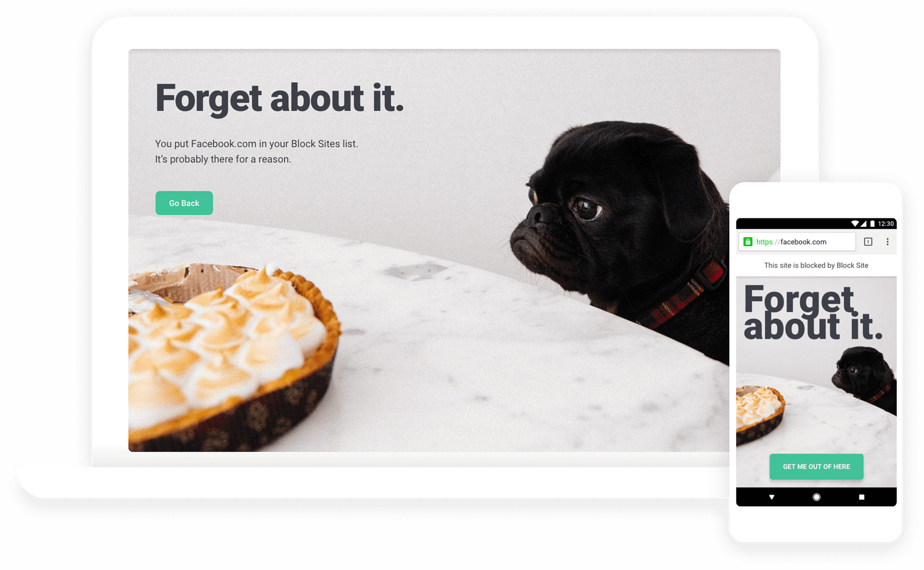Click the battery icon in phone status bar

coord(872,223)
